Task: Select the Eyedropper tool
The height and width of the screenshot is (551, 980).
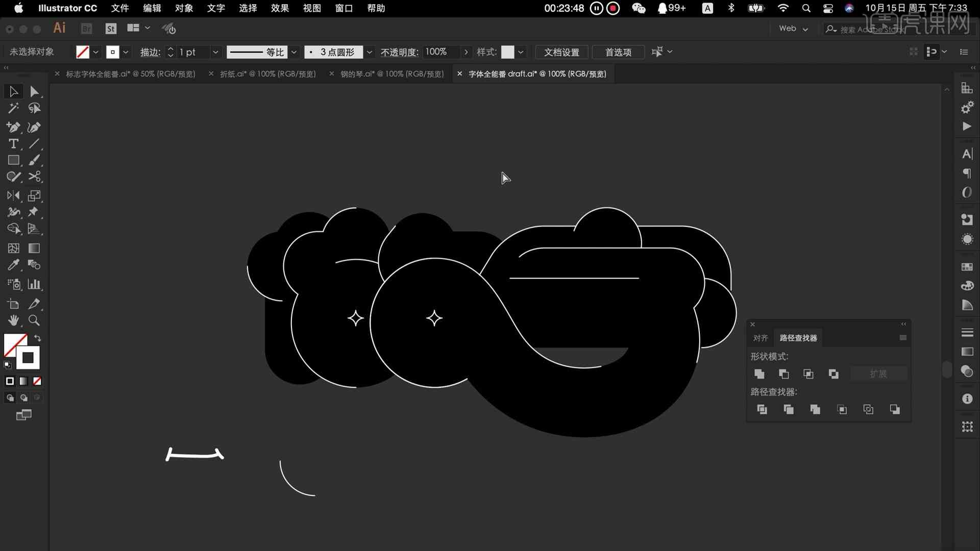Action: pyautogui.click(x=13, y=264)
